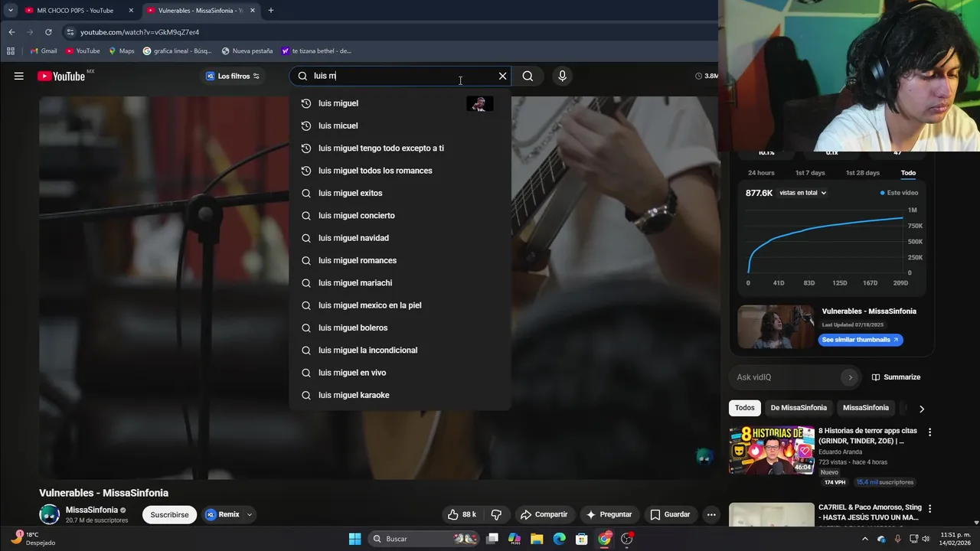Expand the dropdown next to Remix

tap(250, 515)
